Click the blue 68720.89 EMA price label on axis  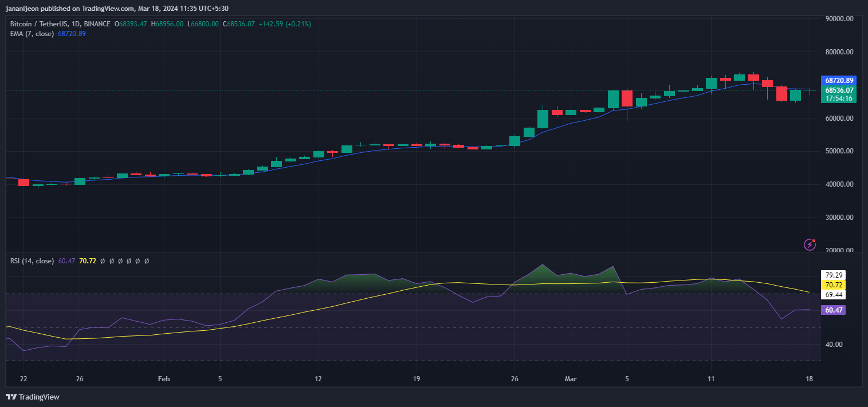tap(839, 81)
